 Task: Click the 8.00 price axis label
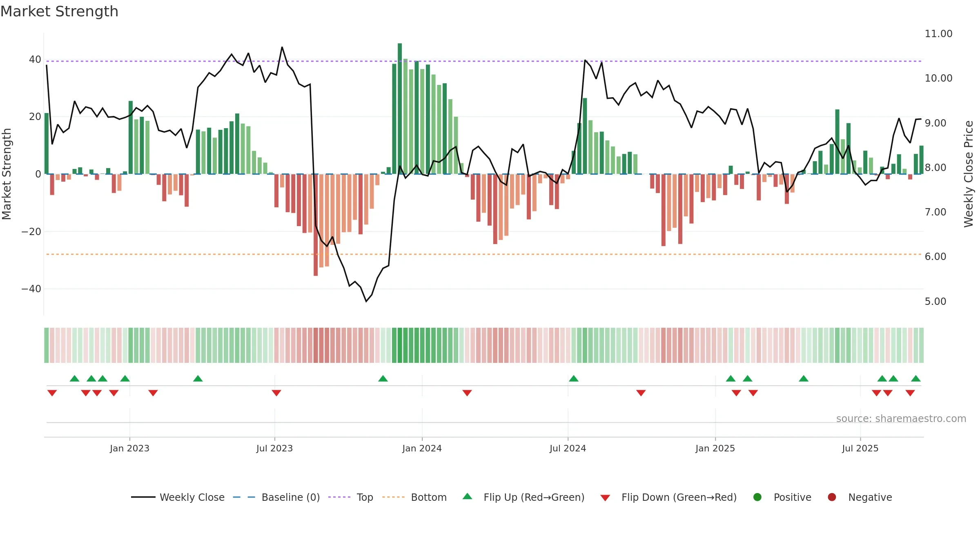tap(935, 168)
